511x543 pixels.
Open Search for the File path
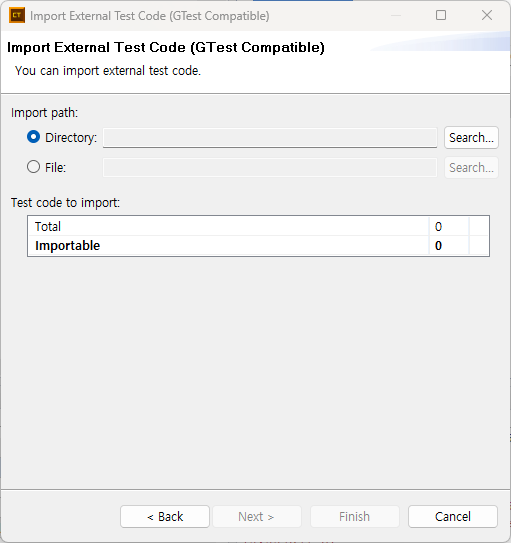tap(471, 168)
